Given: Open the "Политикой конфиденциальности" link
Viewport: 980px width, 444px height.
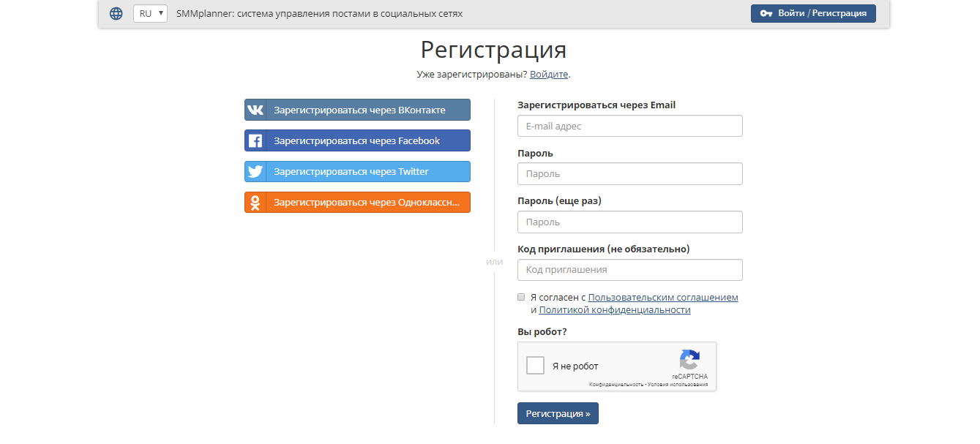Looking at the screenshot, I should 615,310.
